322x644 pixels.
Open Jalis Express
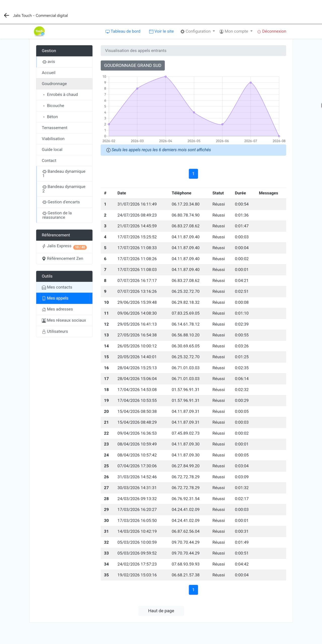coord(59,246)
